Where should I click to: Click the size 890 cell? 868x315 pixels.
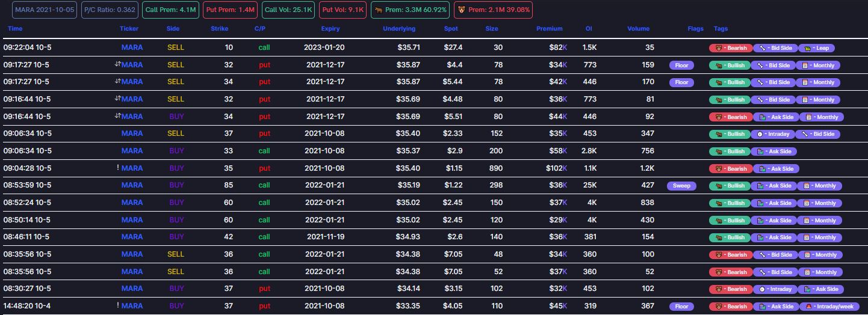pyautogui.click(x=496, y=168)
